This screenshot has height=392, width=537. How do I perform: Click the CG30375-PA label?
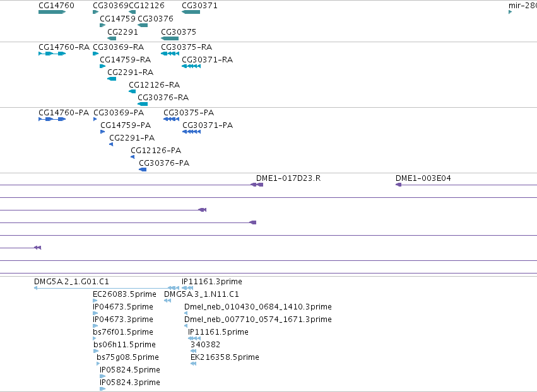pos(189,113)
